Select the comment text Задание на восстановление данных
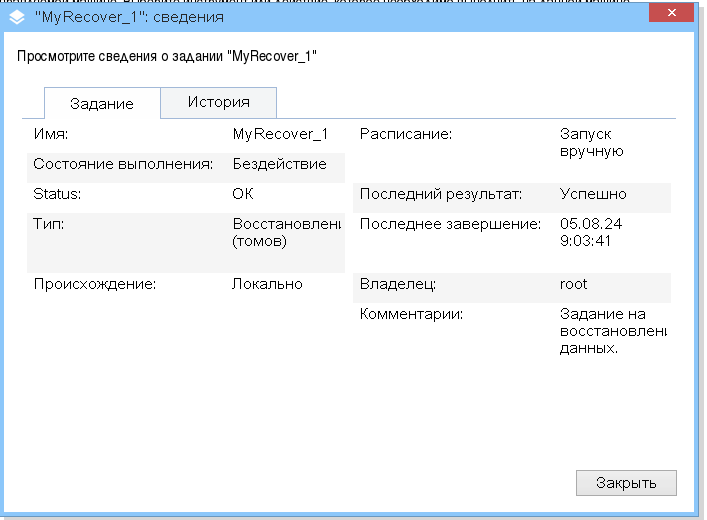The width and height of the screenshot is (707, 520). coord(611,331)
